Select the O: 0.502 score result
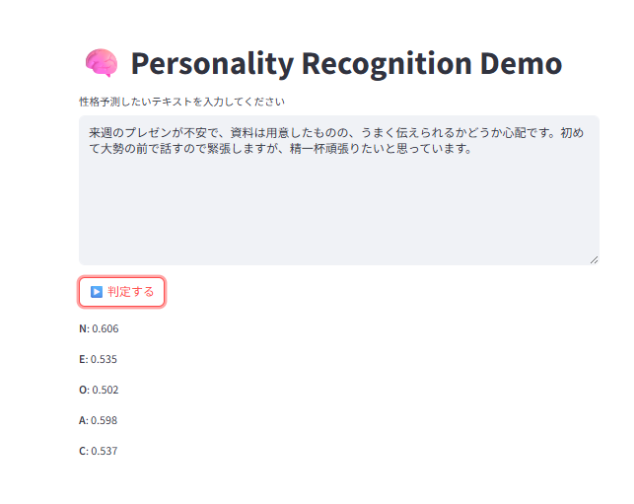634x504 pixels. coord(99,390)
